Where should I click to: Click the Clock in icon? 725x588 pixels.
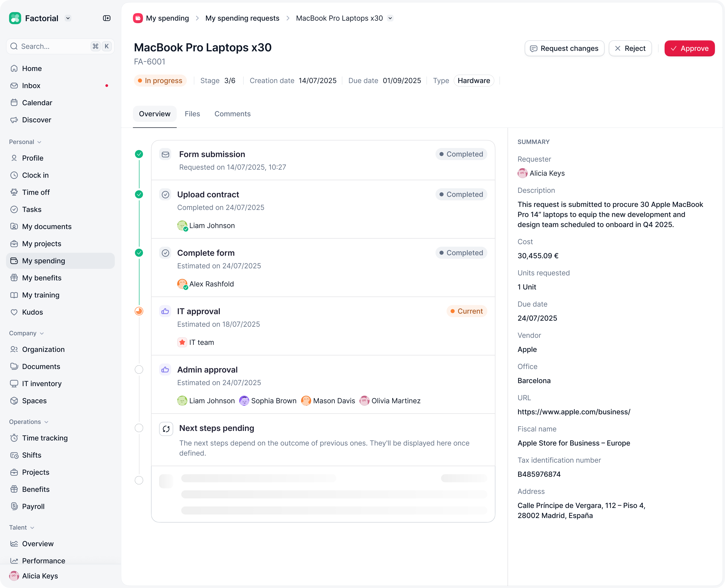click(14, 175)
